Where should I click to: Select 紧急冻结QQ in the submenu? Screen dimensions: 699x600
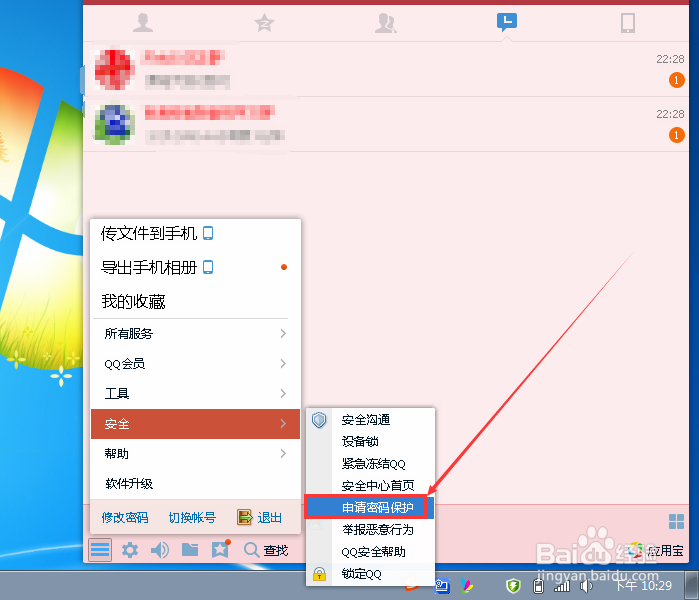click(370, 464)
